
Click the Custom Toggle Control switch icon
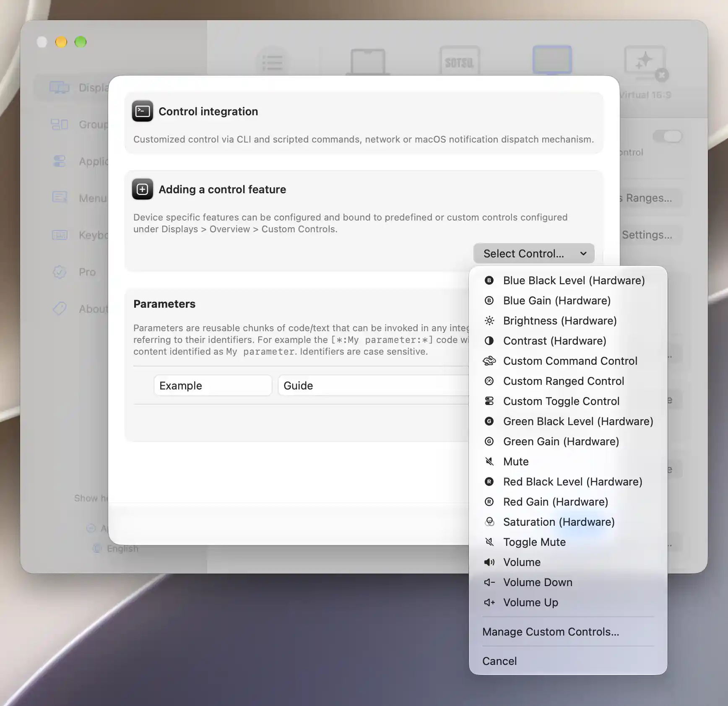[489, 401]
